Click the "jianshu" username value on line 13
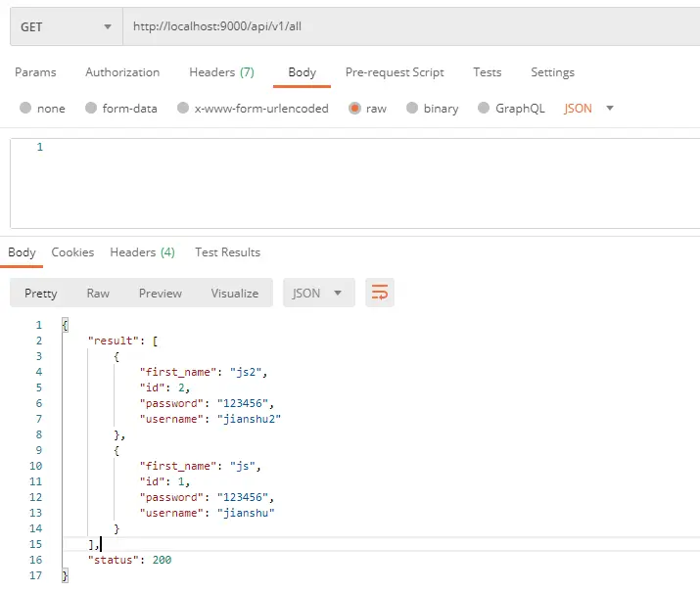 pyautogui.click(x=246, y=513)
